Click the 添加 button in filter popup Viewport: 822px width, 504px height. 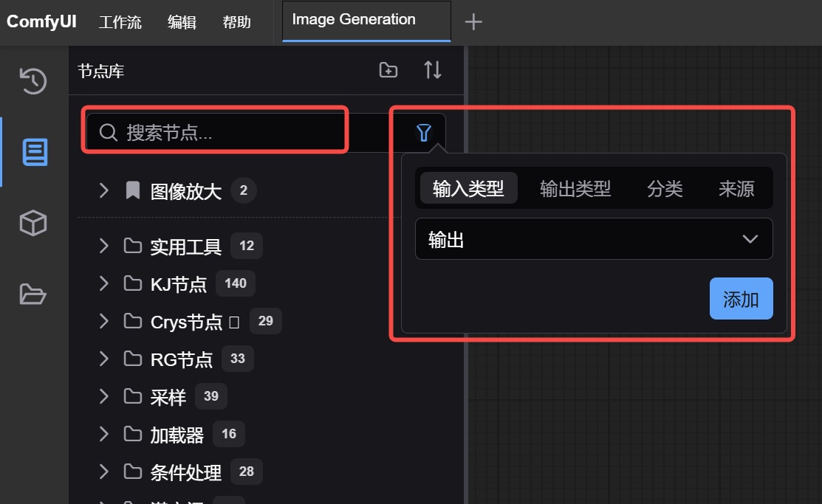pos(741,298)
